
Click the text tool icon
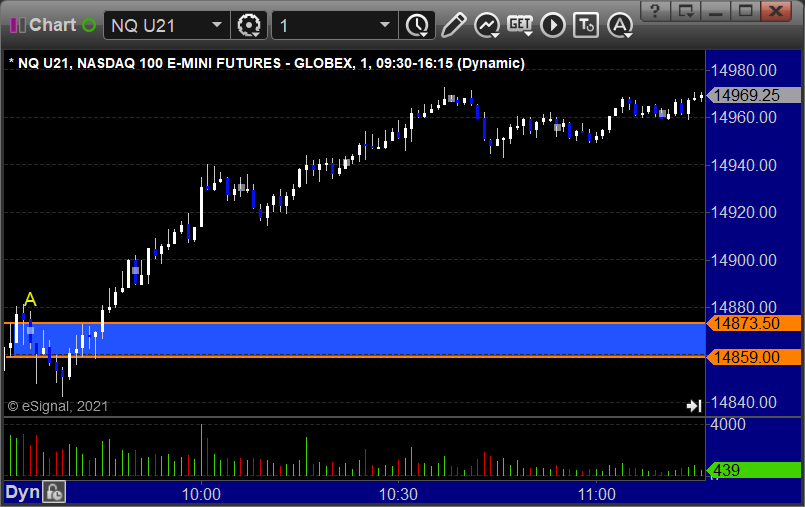pos(586,25)
